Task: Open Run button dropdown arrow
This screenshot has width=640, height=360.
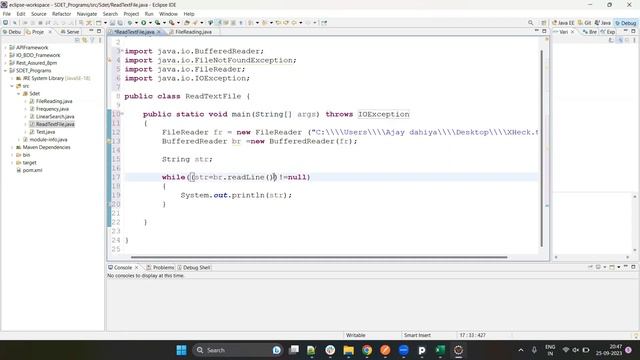Action: pos(150,23)
